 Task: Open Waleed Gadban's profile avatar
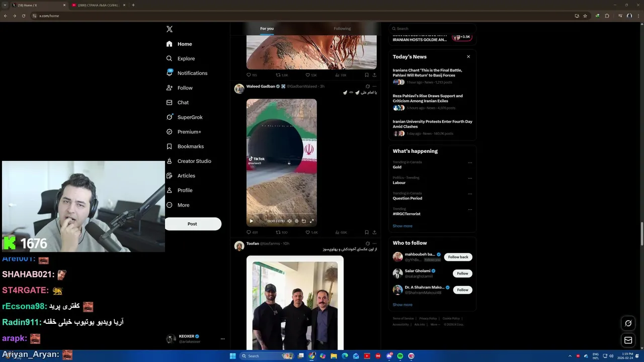click(x=239, y=88)
